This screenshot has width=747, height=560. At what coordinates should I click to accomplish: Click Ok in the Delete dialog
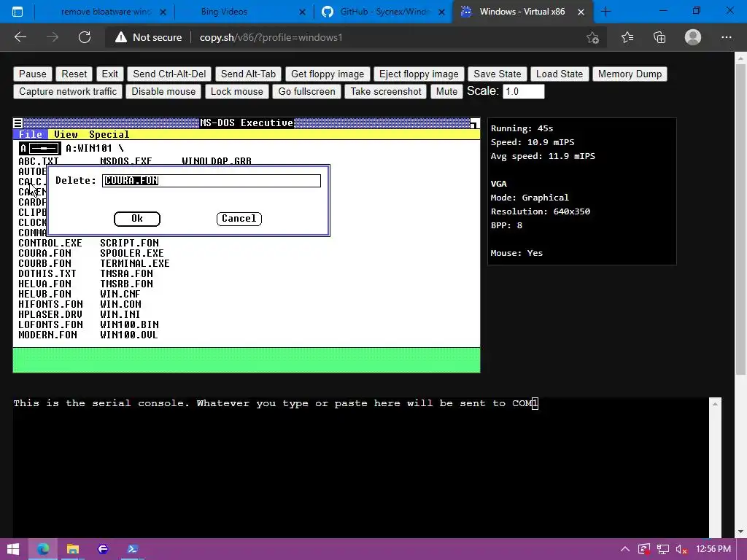(x=137, y=219)
